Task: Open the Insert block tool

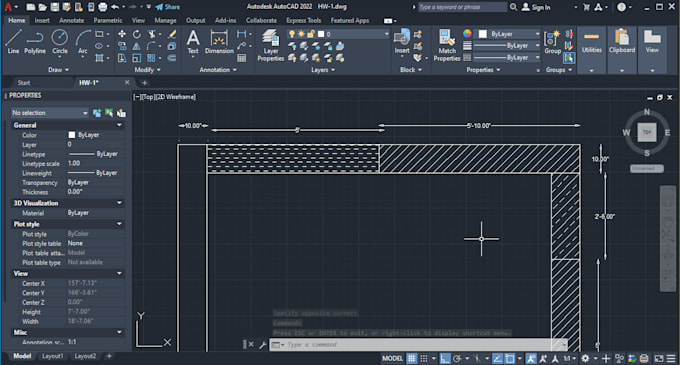Action: pyautogui.click(x=402, y=42)
